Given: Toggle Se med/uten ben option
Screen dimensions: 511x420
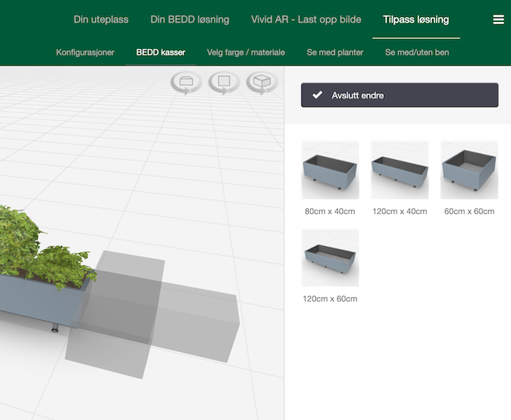Looking at the screenshot, I should (x=417, y=53).
